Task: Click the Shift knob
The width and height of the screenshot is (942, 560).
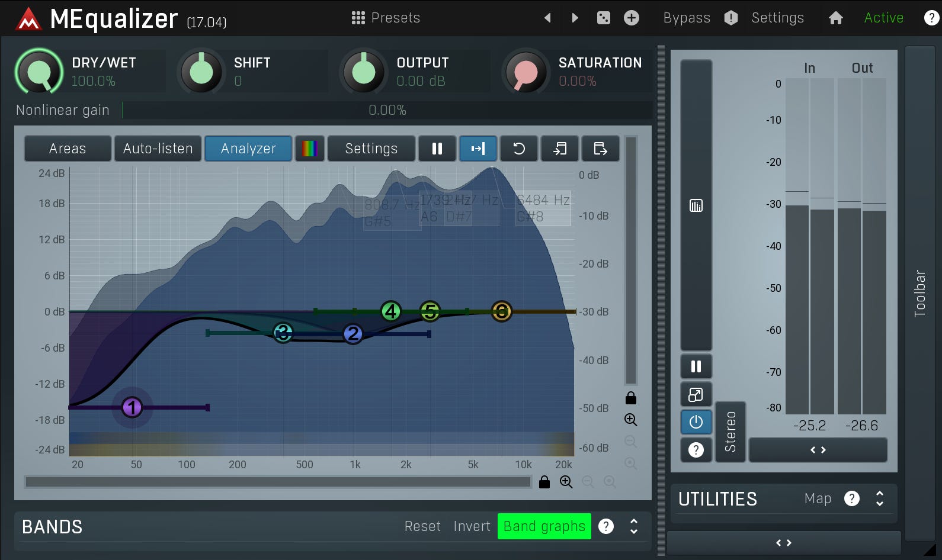Action: pyautogui.click(x=201, y=72)
